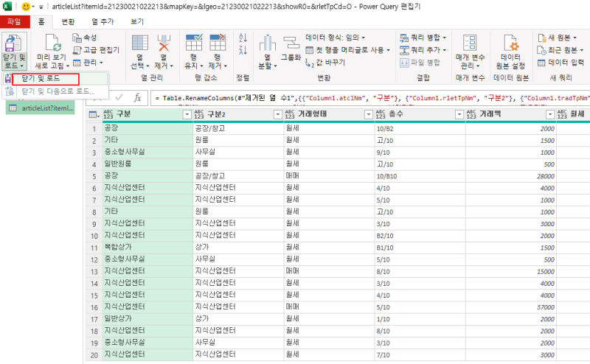Screen dimensions: 590x364
Task: Click the Keep Rows (행 유지) icon
Action: 194,43
